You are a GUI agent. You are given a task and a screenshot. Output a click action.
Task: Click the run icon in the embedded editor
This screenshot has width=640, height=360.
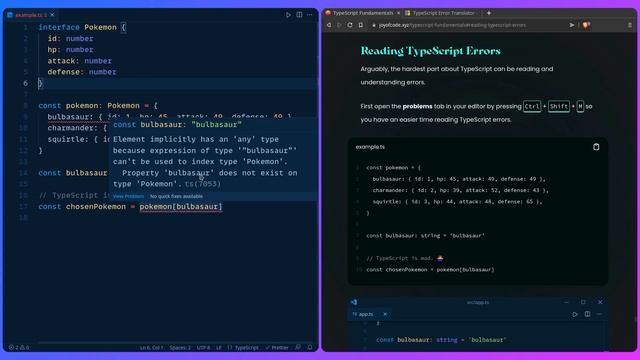[575, 314]
